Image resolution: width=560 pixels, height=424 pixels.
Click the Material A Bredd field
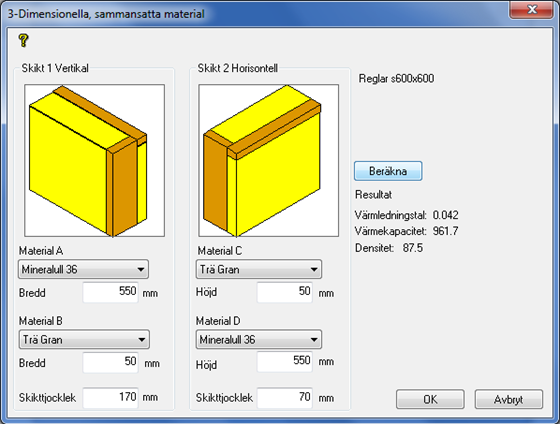click(111, 292)
